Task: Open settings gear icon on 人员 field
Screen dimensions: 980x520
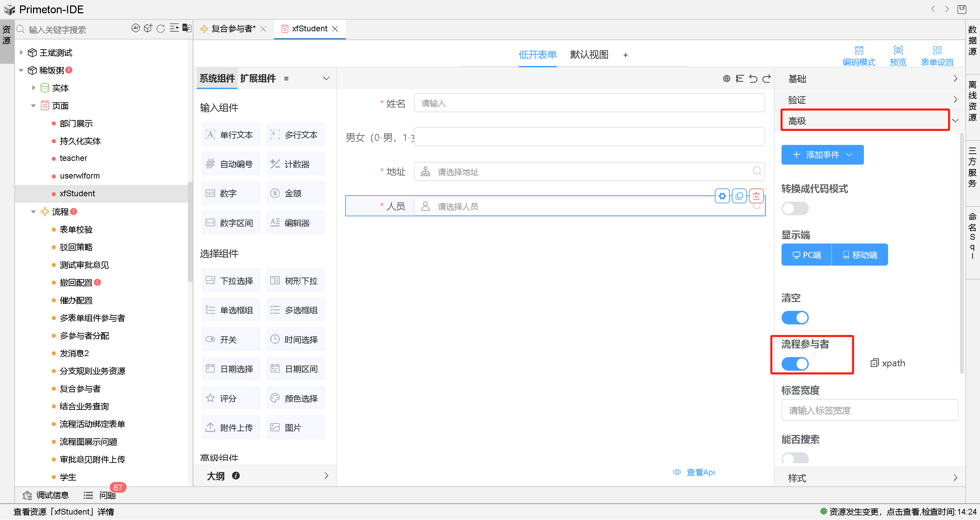Action: (x=722, y=196)
